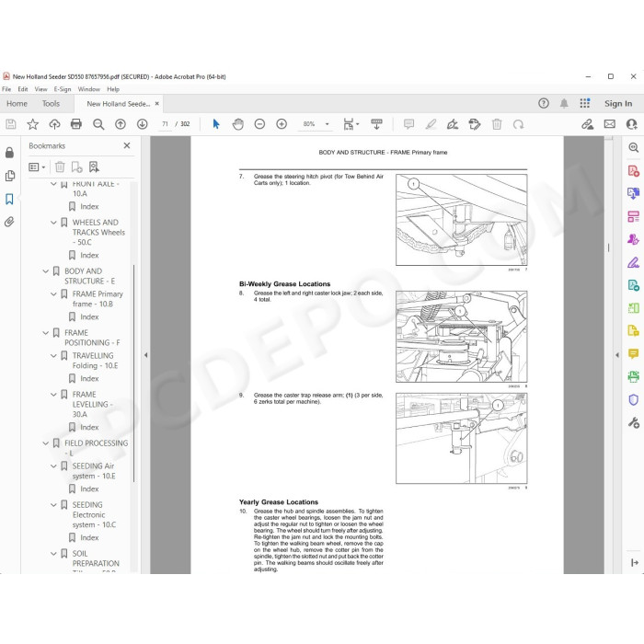The height and width of the screenshot is (644, 644).
Task: Collapse the WHEELS AND TRACKS bookmark
Action: coord(53,223)
